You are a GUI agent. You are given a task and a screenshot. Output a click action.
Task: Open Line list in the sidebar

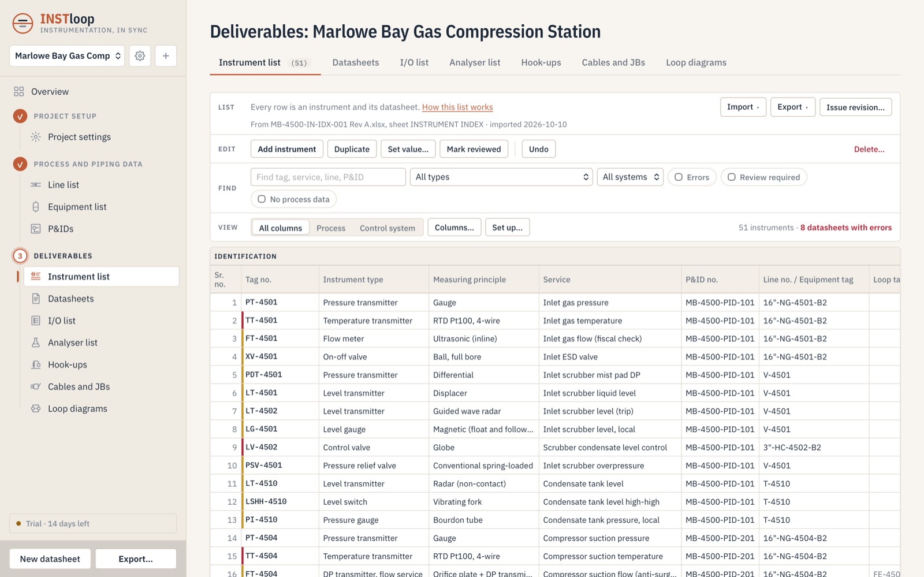point(100,185)
